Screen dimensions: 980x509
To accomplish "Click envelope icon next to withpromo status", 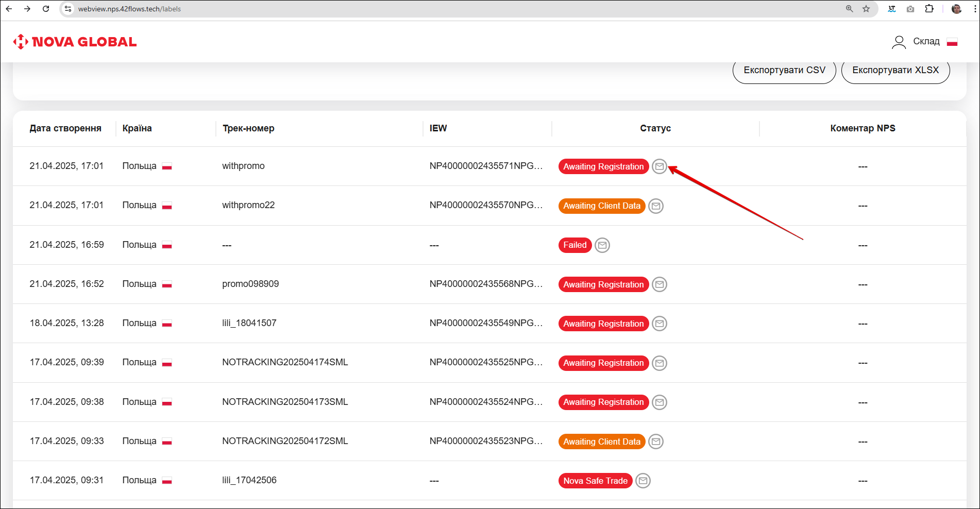I will tap(659, 166).
